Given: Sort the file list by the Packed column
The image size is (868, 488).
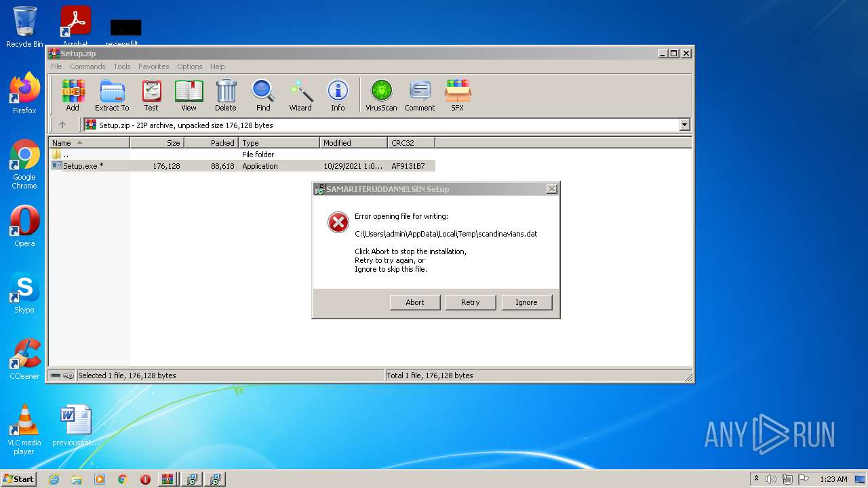Looking at the screenshot, I should tap(211, 143).
